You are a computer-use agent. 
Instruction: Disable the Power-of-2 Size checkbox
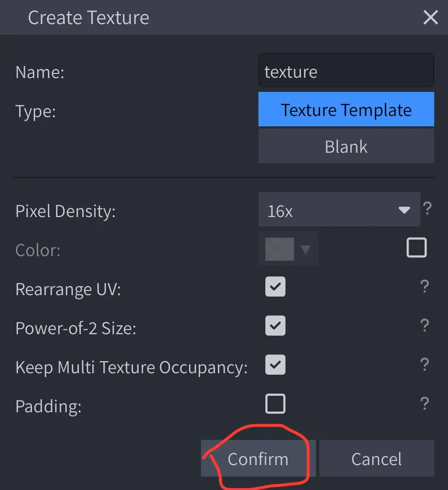(x=275, y=326)
